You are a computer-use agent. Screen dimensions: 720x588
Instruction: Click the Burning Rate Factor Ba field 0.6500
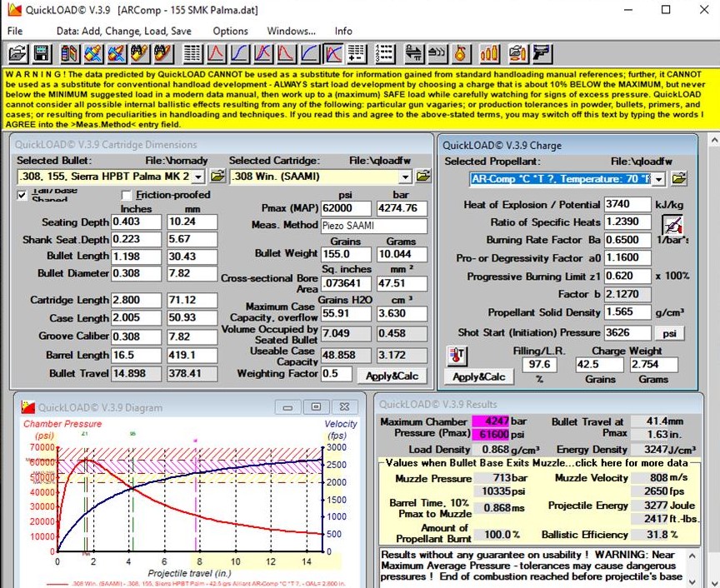tap(627, 240)
